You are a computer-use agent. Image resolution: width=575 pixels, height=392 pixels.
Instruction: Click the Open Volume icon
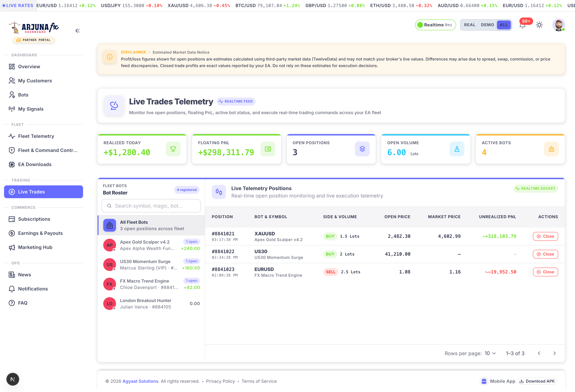pyautogui.click(x=457, y=149)
